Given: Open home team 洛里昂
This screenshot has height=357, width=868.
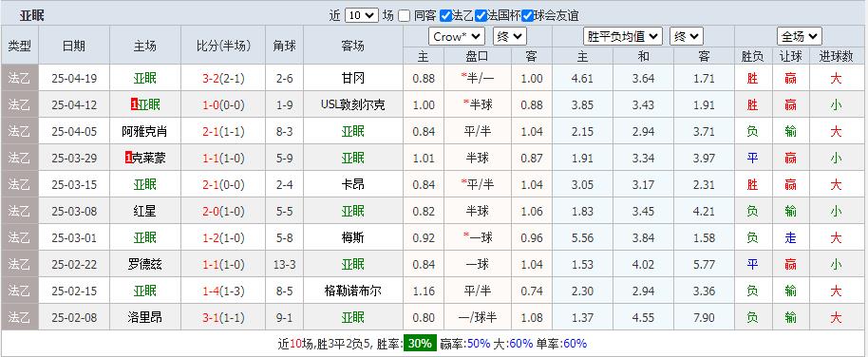Looking at the screenshot, I should (145, 318).
